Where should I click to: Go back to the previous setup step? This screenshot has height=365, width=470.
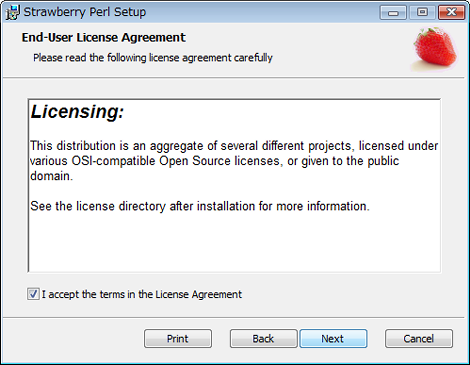[263, 339]
